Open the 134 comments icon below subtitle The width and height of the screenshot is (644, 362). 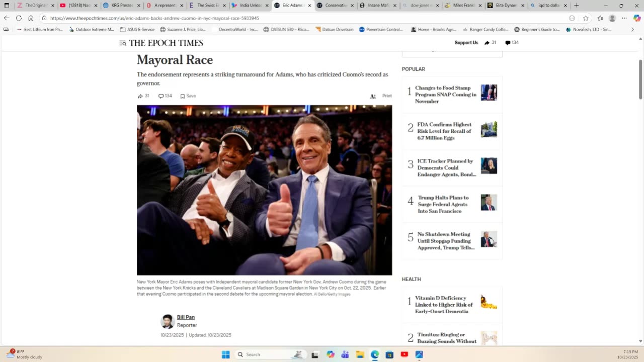pyautogui.click(x=161, y=96)
